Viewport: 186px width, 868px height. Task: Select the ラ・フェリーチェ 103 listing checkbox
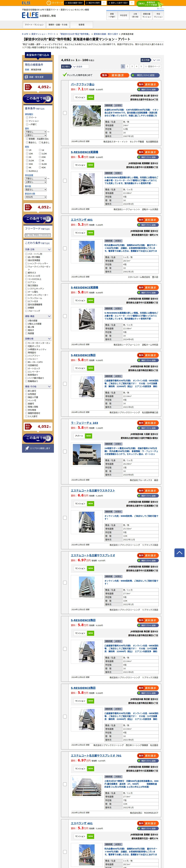[x=65, y=452]
